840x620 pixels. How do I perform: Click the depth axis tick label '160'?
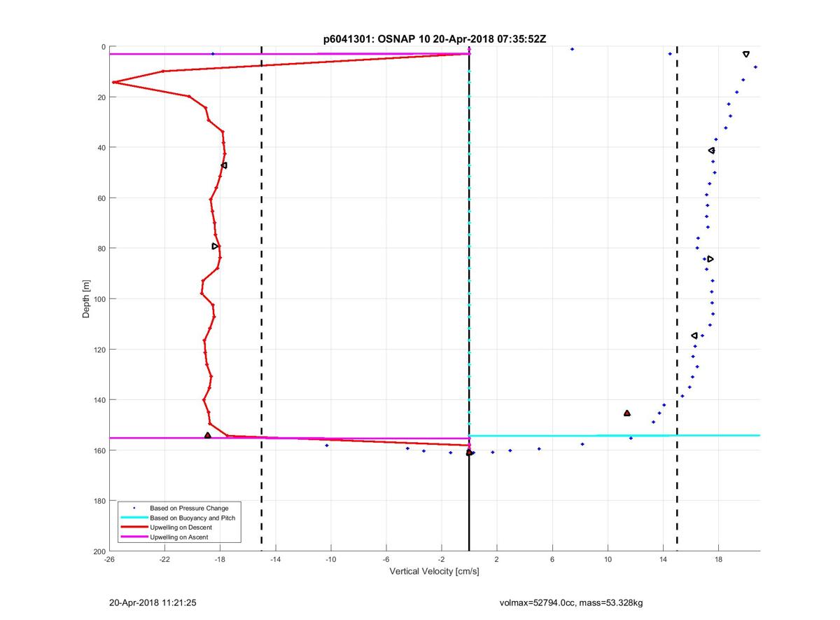coord(99,450)
